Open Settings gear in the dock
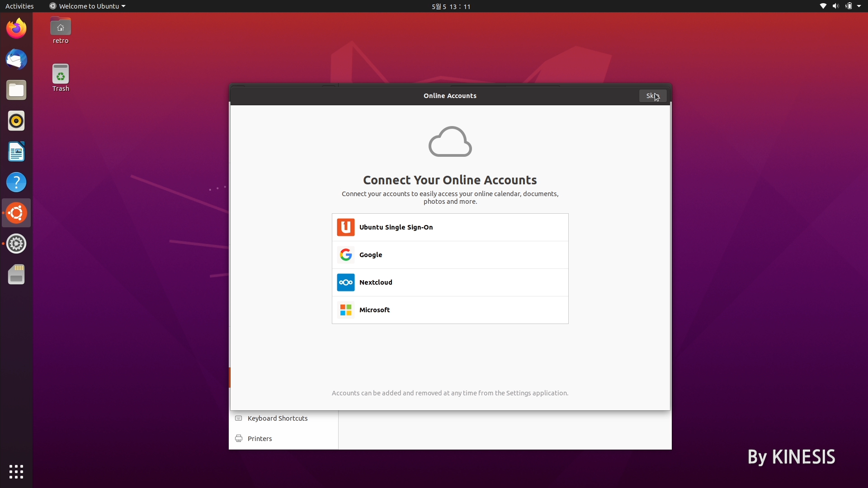Viewport: 868px width, 488px height. 16,244
